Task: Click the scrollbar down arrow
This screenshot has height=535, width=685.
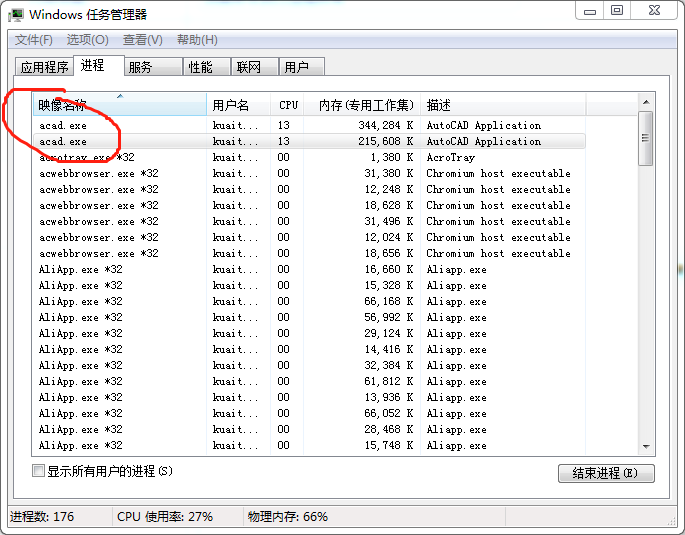Action: point(646,447)
